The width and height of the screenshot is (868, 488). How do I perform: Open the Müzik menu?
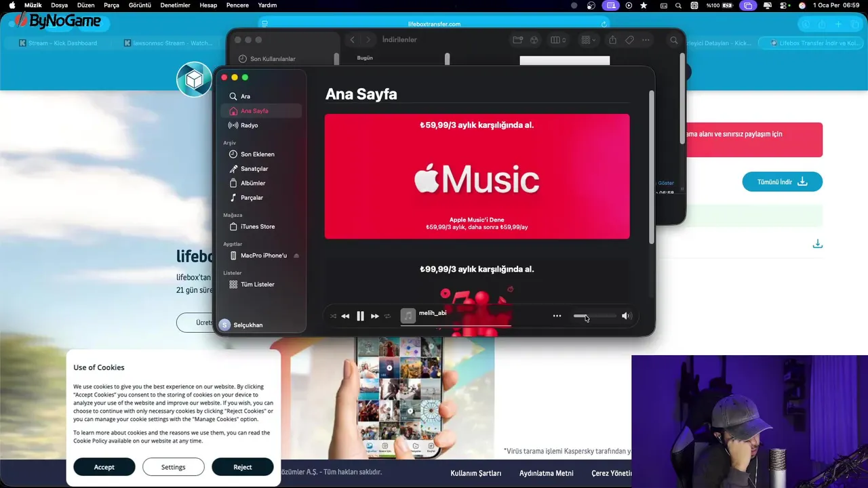click(33, 5)
